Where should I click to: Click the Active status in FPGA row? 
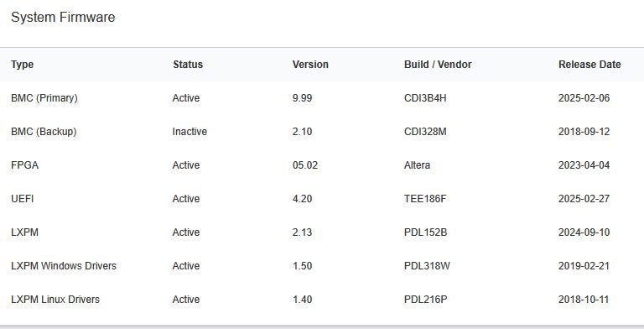point(186,165)
